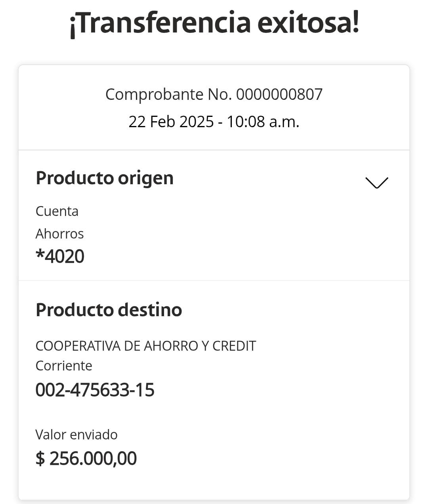Click the Valor enviado label
The height and width of the screenshot is (504, 428).
[76, 435]
